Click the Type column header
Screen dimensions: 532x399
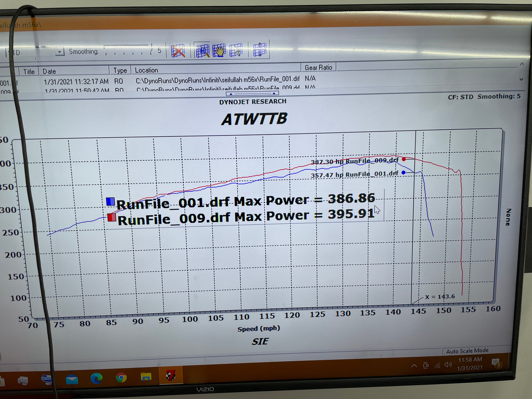(x=120, y=71)
